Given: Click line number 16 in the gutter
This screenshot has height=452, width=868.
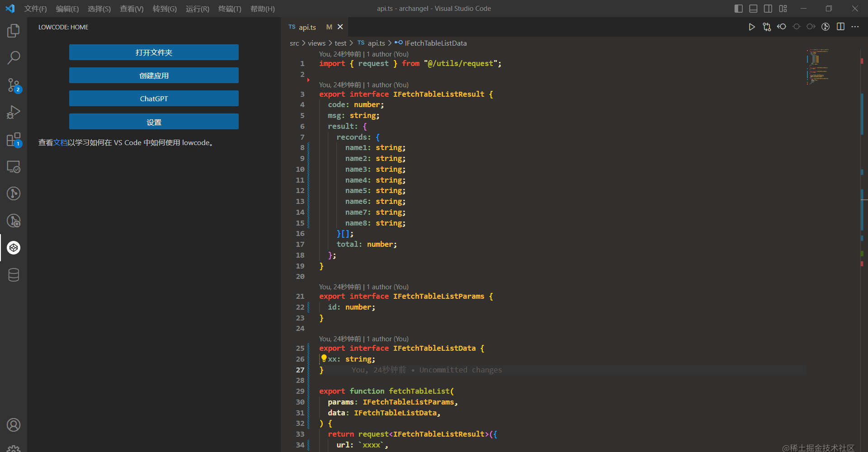Looking at the screenshot, I should tap(300, 234).
